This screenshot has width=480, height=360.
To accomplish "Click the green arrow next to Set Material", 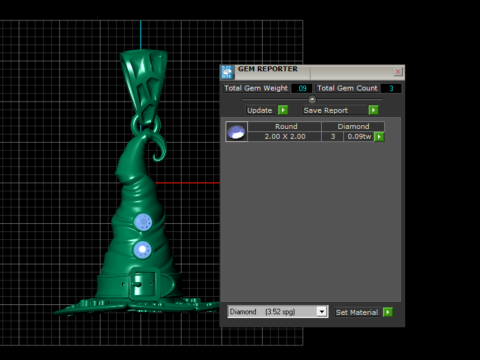I will [x=388, y=312].
